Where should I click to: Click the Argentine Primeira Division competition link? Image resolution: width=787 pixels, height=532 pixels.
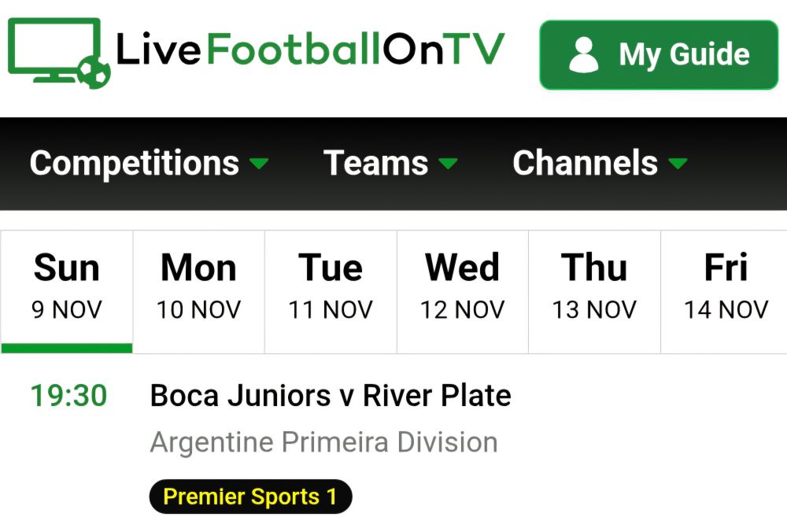click(323, 442)
